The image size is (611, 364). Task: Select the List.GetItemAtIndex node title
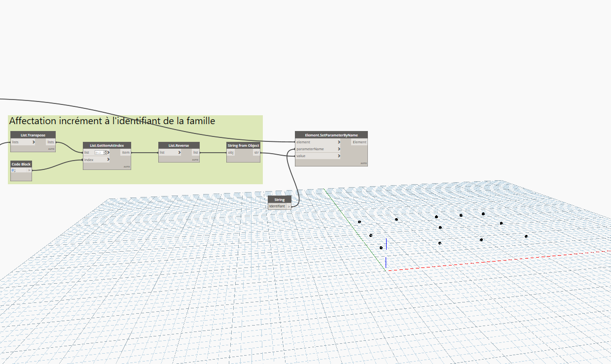[x=107, y=145]
